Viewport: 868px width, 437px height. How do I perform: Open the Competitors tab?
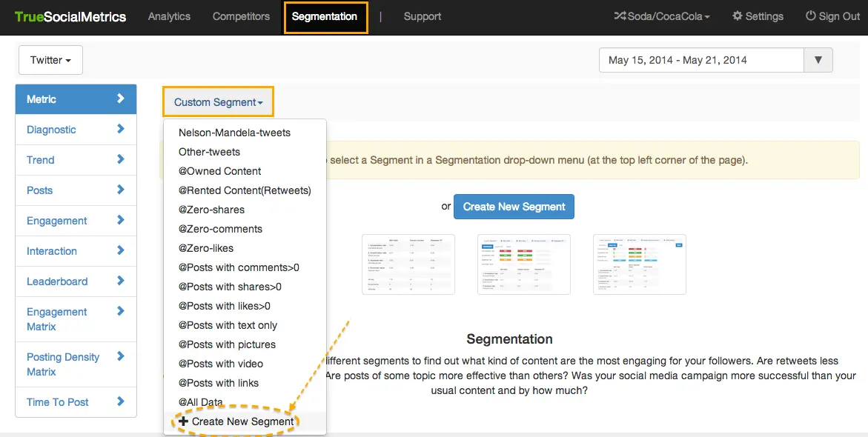click(x=241, y=16)
